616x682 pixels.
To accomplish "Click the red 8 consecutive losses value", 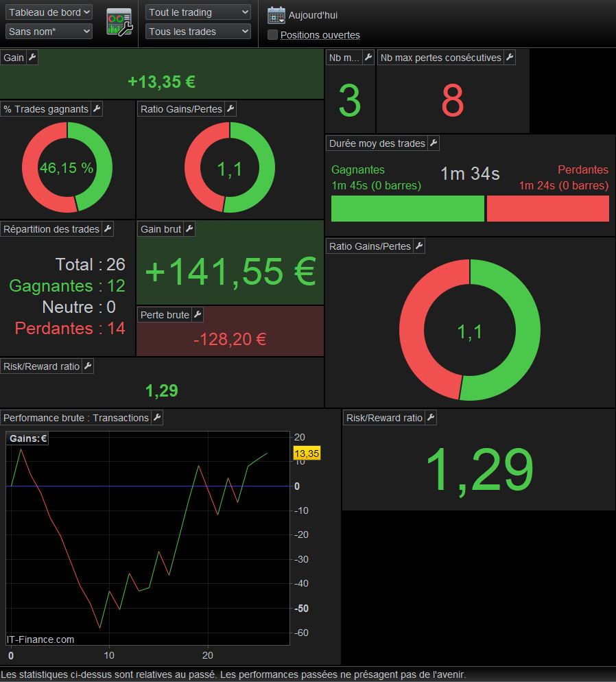I will [453, 100].
